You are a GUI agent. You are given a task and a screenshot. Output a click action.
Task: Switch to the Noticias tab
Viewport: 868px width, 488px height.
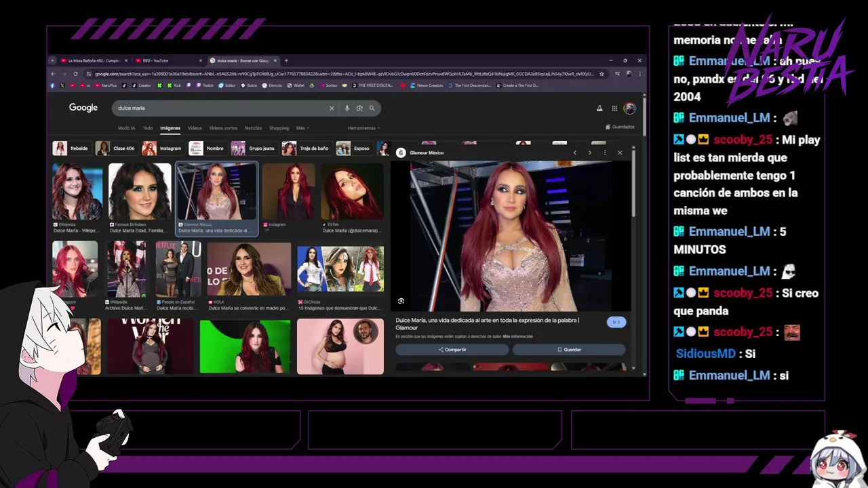pos(253,128)
